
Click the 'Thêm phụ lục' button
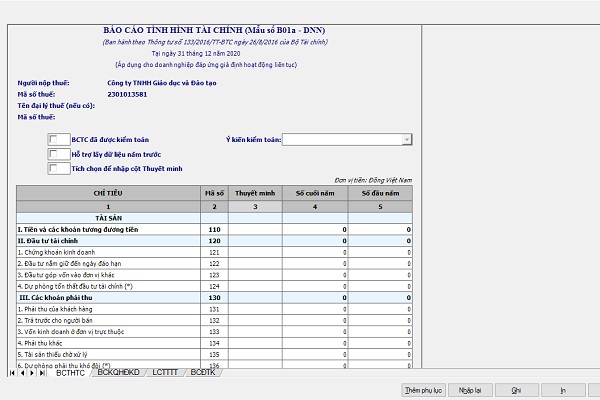coord(421,389)
